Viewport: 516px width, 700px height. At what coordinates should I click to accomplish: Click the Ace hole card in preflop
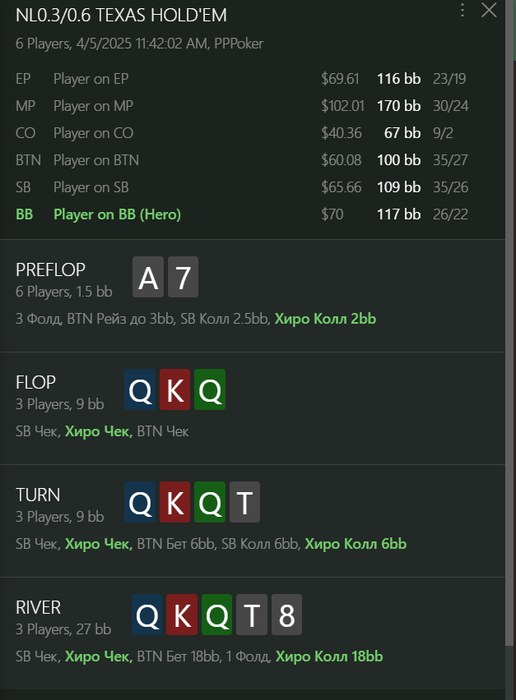click(148, 277)
